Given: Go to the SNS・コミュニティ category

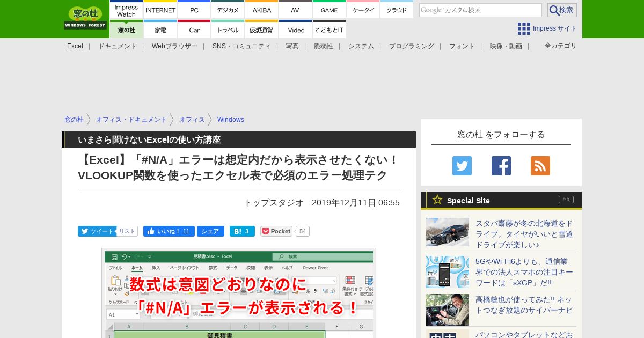Looking at the screenshot, I should 241,46.
